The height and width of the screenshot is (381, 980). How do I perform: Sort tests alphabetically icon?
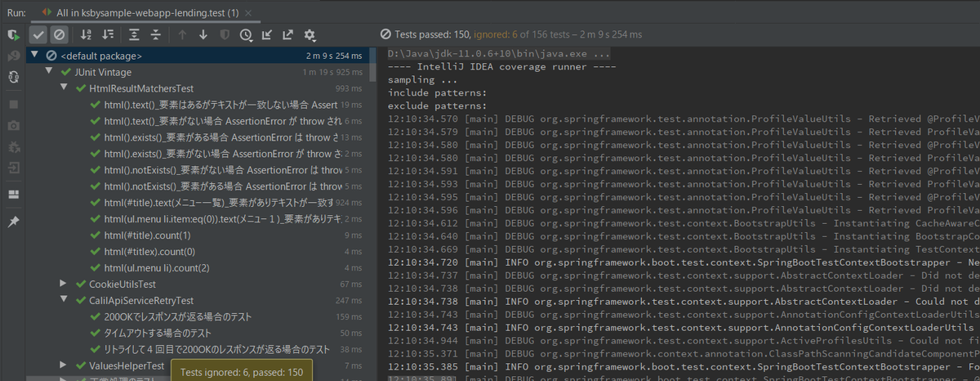[x=87, y=34]
